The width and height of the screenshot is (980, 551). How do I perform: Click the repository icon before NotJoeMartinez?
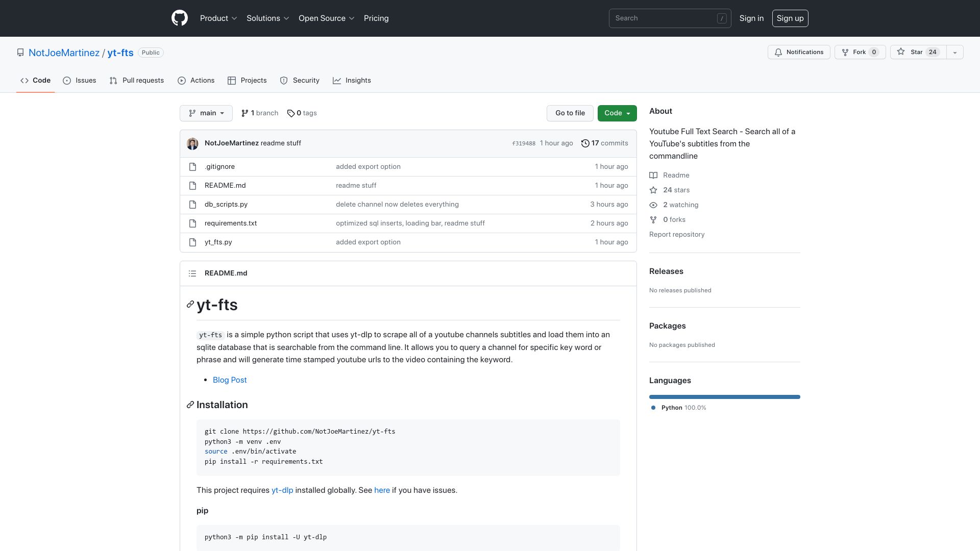click(20, 53)
